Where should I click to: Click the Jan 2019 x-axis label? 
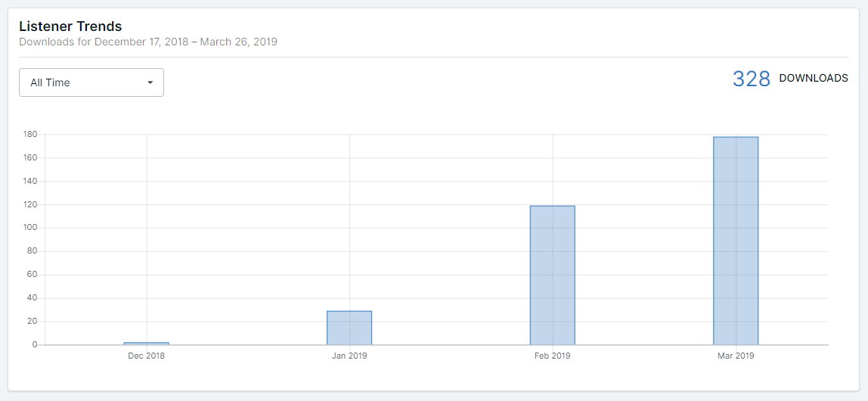click(x=349, y=356)
